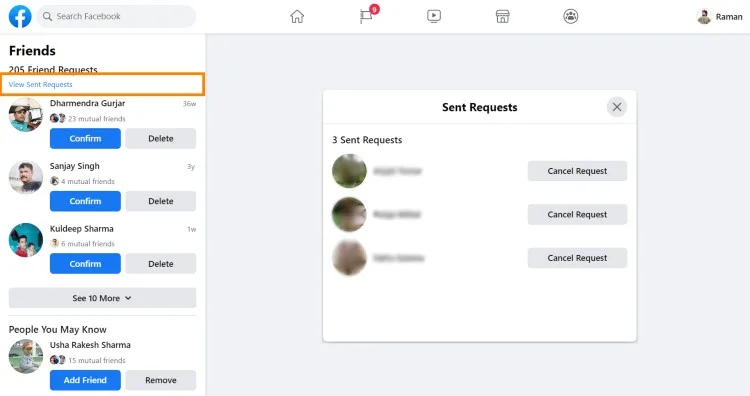Open the Raman profile name
750x396 pixels.
[x=729, y=17]
